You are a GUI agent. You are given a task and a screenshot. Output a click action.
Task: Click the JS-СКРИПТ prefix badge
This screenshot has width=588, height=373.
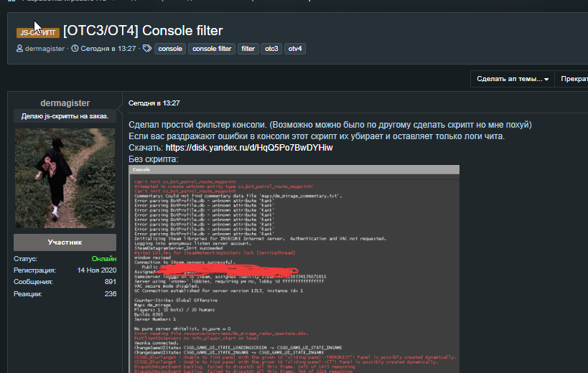coord(38,32)
